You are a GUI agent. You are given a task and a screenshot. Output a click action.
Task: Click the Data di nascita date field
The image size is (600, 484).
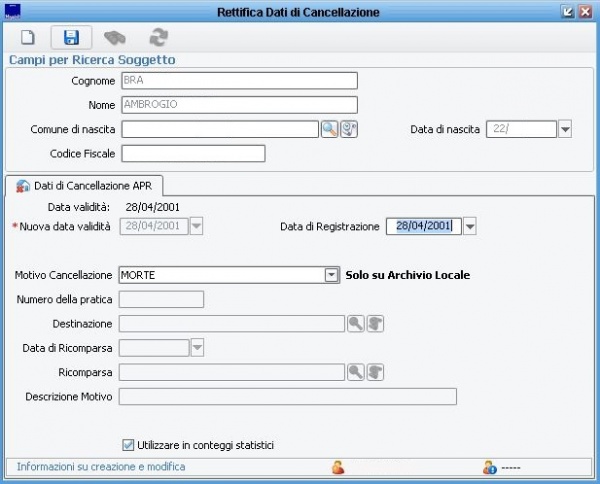pos(522,129)
